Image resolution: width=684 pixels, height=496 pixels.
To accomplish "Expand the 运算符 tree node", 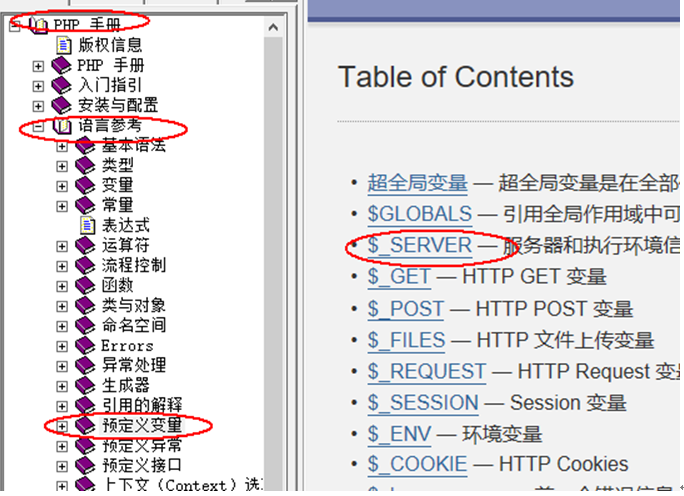I will coord(62,246).
